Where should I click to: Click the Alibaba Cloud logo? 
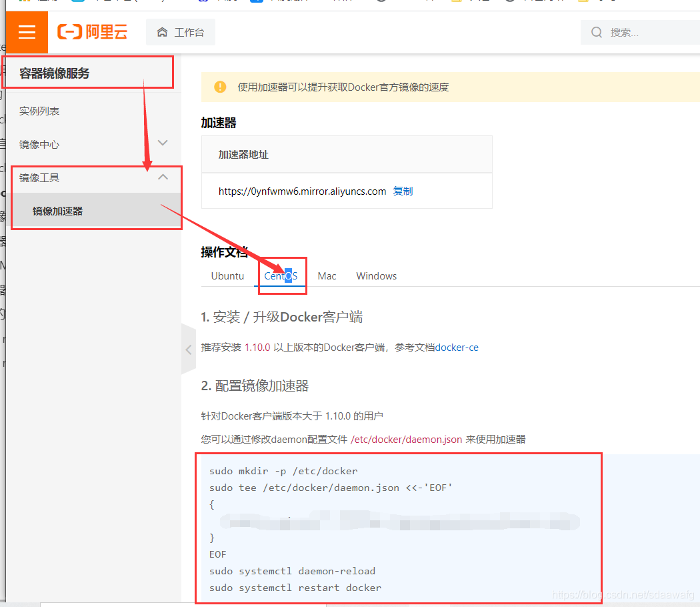pyautogui.click(x=93, y=32)
